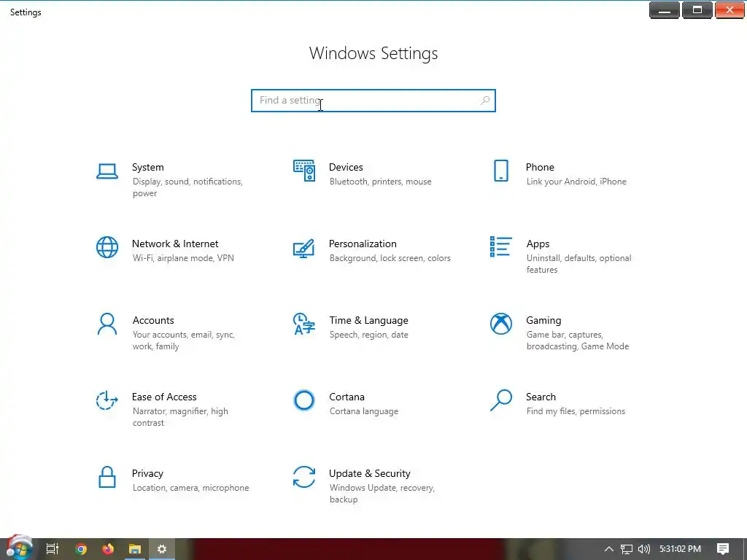Click the network tray icon
The image size is (747, 560).
[627, 549]
